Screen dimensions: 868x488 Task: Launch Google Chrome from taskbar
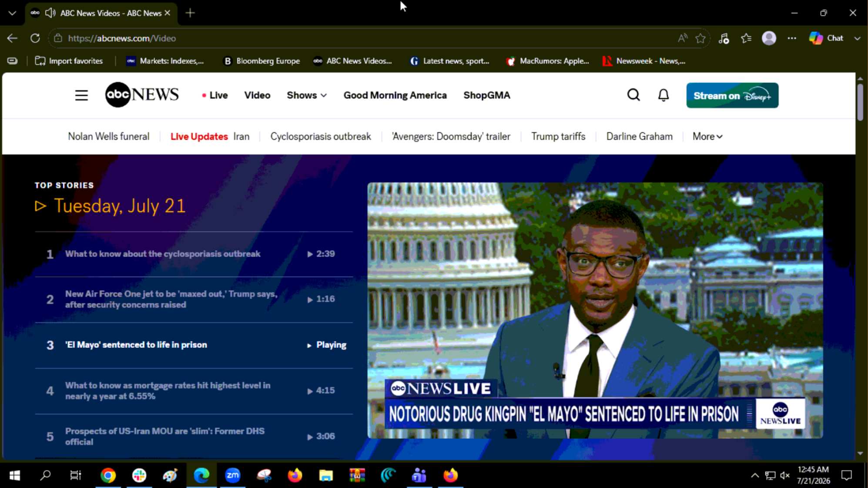pos(108,475)
